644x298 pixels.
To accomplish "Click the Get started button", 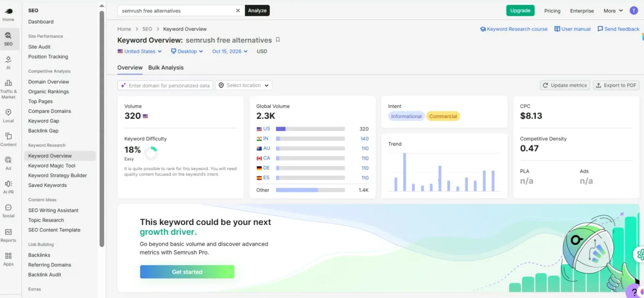I will click(x=187, y=272).
